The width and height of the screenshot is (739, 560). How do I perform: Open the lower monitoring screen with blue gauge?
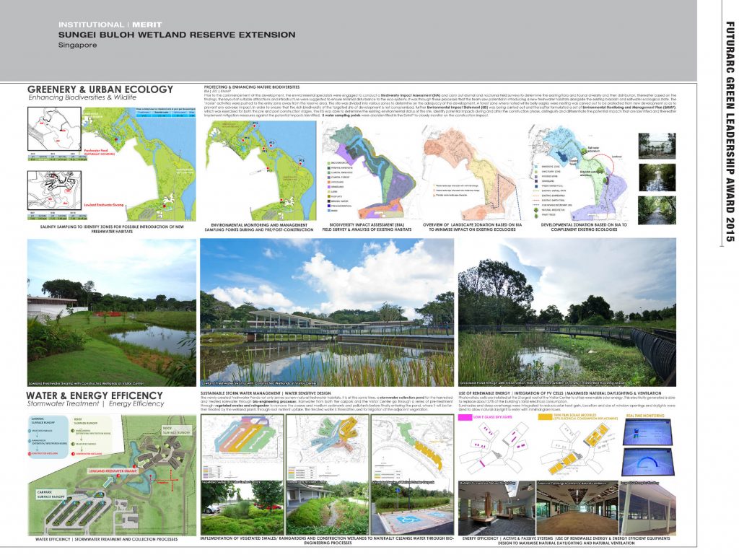tap(650, 462)
